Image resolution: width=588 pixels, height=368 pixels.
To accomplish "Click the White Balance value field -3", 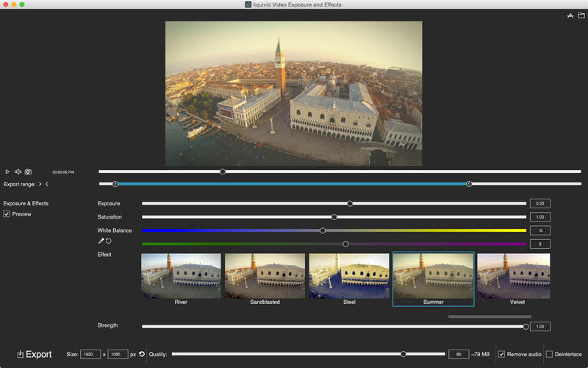I will point(540,230).
